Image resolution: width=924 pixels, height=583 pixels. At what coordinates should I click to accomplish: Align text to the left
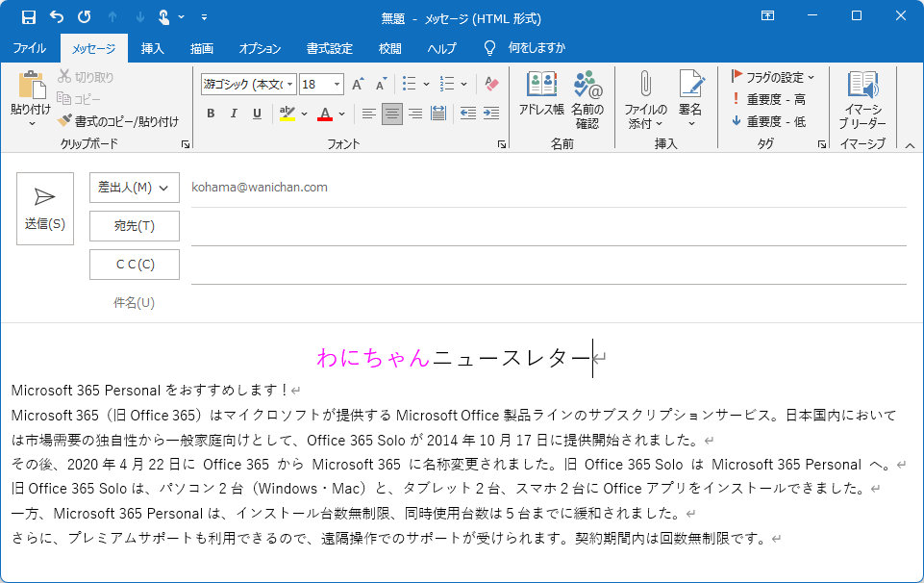click(369, 114)
